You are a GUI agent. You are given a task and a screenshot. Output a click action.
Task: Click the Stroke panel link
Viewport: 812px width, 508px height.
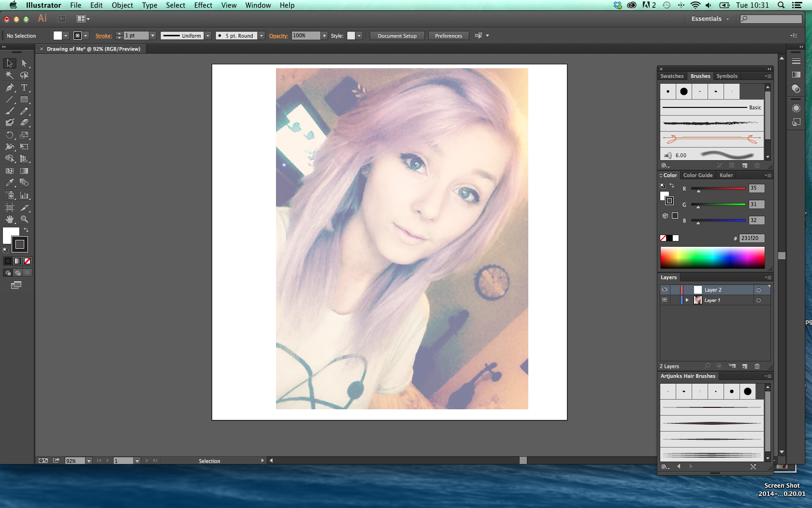[x=103, y=36]
